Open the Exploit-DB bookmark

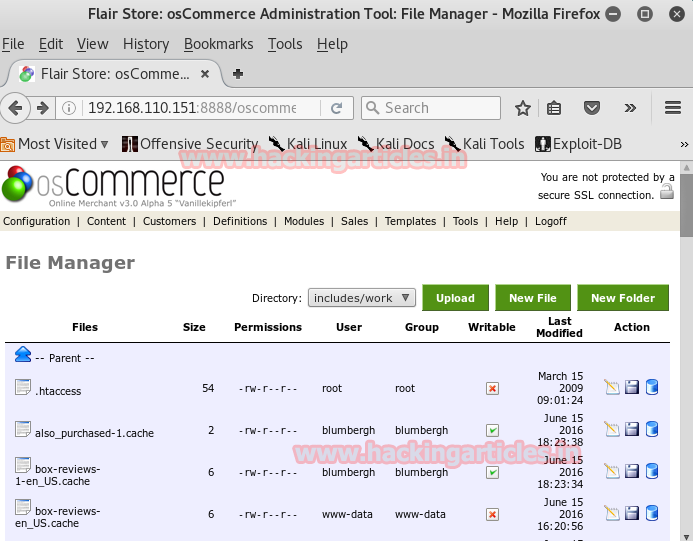coord(578,144)
